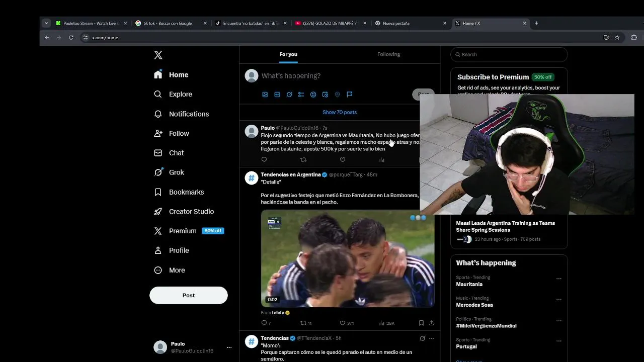The image size is (644, 362).
Task: Play the Enzo Fernández video
Action: coord(348,258)
